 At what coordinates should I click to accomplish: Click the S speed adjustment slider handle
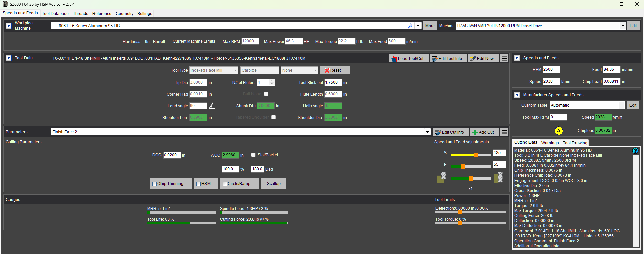pyautogui.click(x=476, y=155)
